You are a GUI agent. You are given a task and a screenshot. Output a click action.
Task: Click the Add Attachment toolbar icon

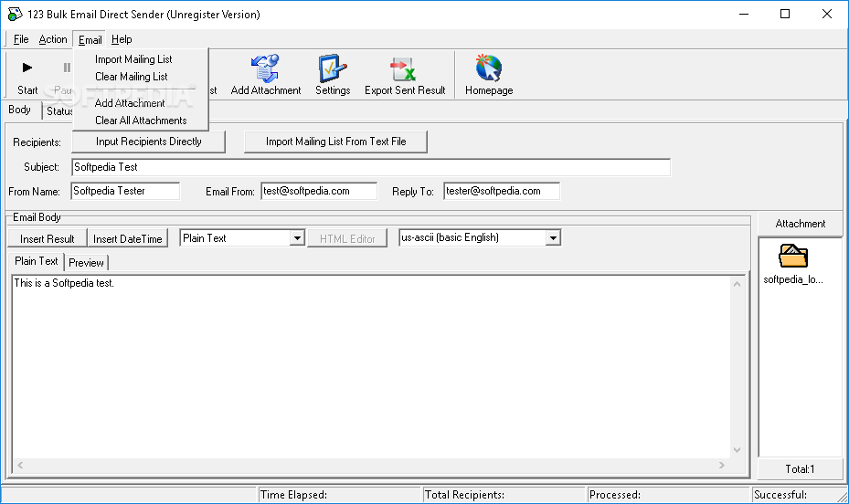[x=265, y=68]
